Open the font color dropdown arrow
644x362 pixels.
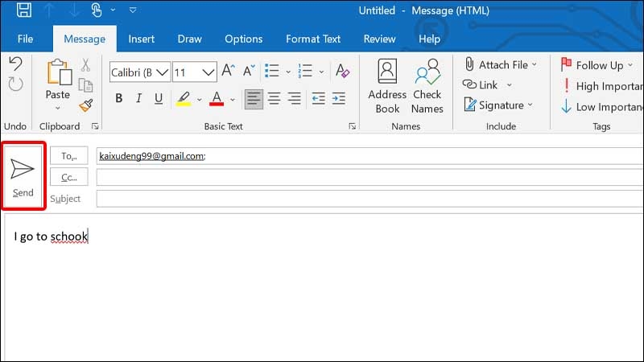pyautogui.click(x=233, y=100)
